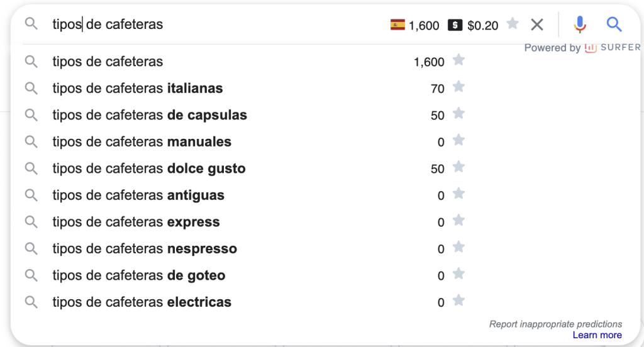Clear the search box with the X
The height and width of the screenshot is (347, 644).
[x=537, y=25]
